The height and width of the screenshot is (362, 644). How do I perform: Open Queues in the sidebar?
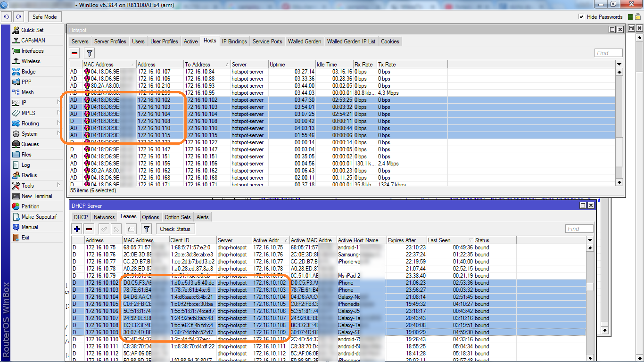[x=30, y=144]
